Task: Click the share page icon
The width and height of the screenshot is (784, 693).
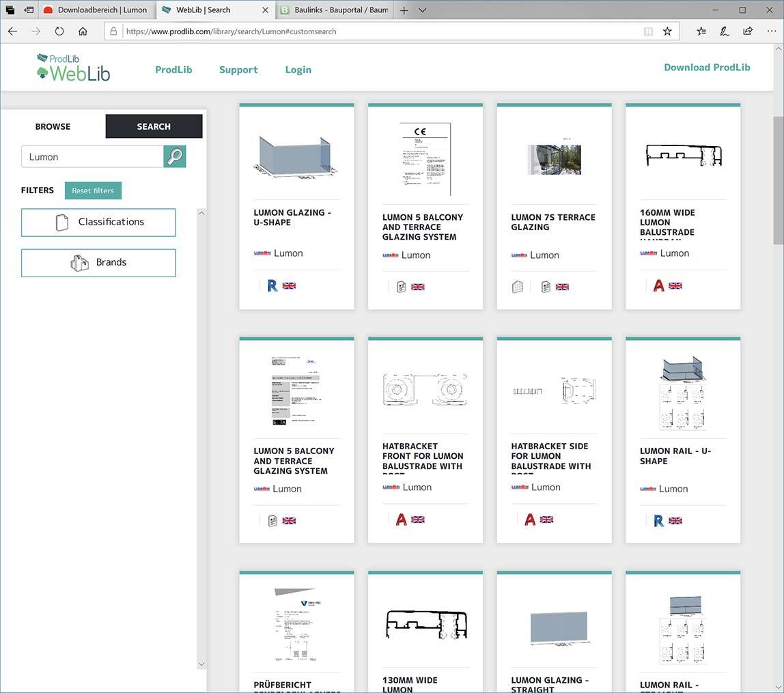Action: [748, 31]
